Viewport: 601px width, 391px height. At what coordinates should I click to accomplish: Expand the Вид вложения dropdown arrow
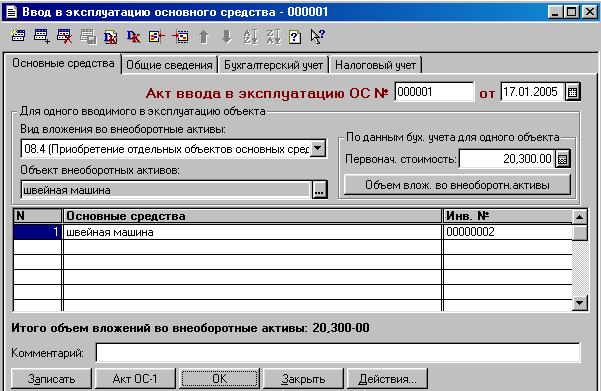318,148
